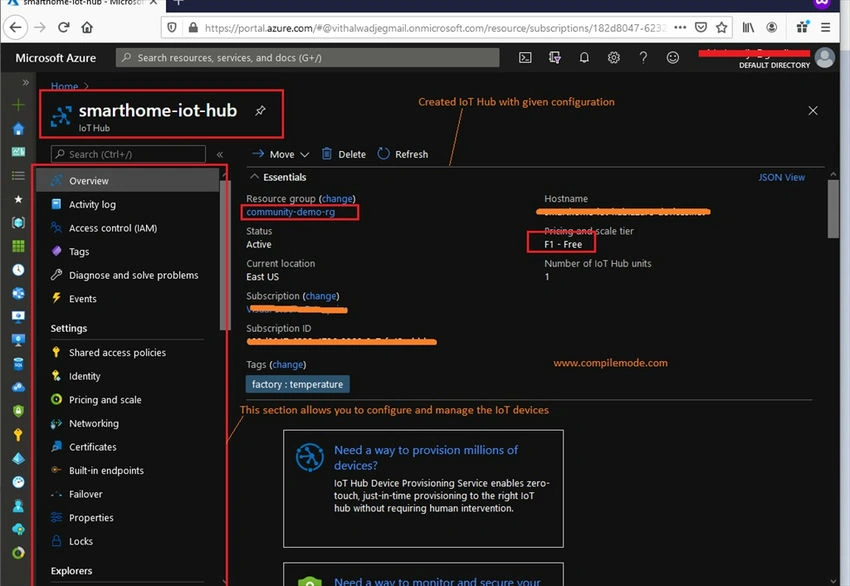Click the resource menu search box
The width and height of the screenshot is (850, 586).
(x=128, y=154)
